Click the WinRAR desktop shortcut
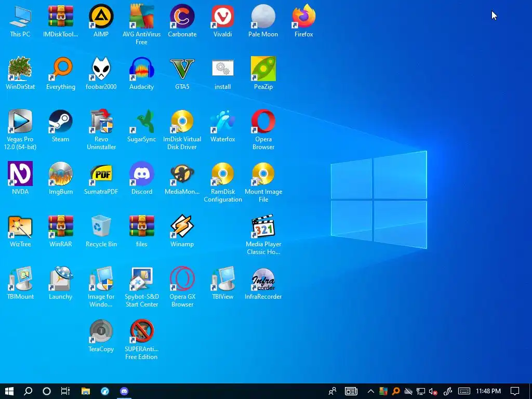This screenshot has width=532, height=399. click(60, 231)
